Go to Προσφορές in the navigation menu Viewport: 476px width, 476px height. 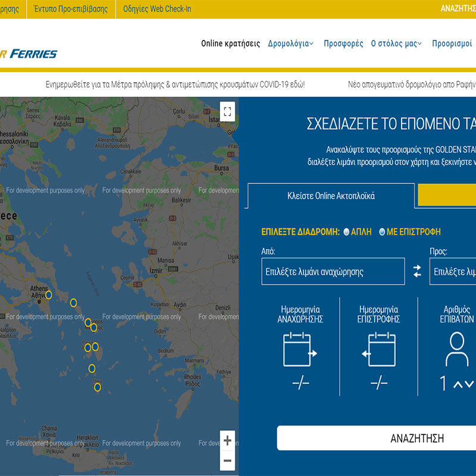click(343, 43)
